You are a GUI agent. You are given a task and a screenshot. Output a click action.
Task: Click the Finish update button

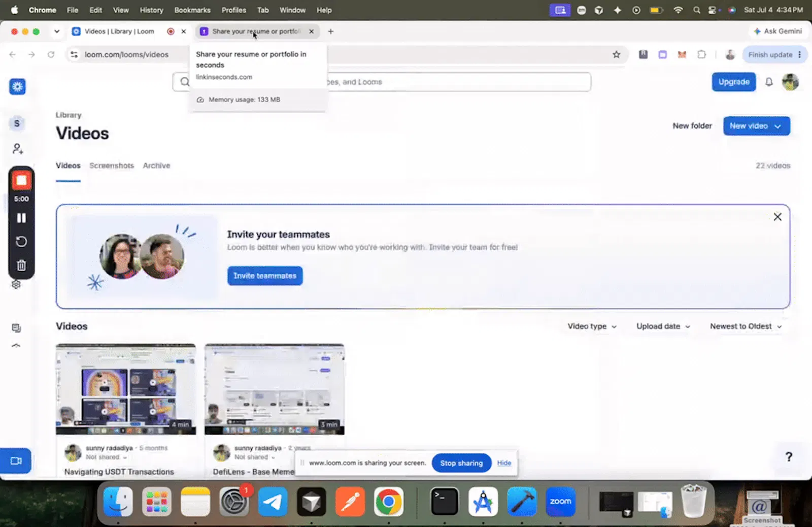[774, 54]
